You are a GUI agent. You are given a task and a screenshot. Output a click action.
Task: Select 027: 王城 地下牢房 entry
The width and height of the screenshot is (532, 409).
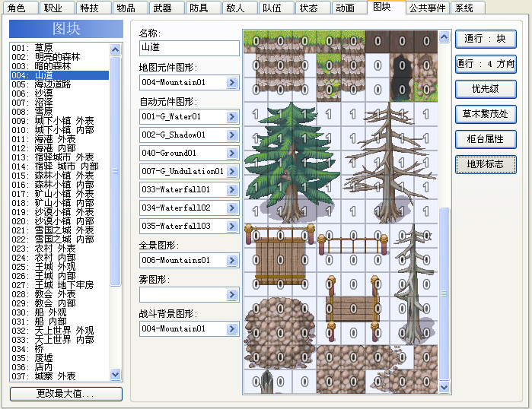[x=59, y=285]
